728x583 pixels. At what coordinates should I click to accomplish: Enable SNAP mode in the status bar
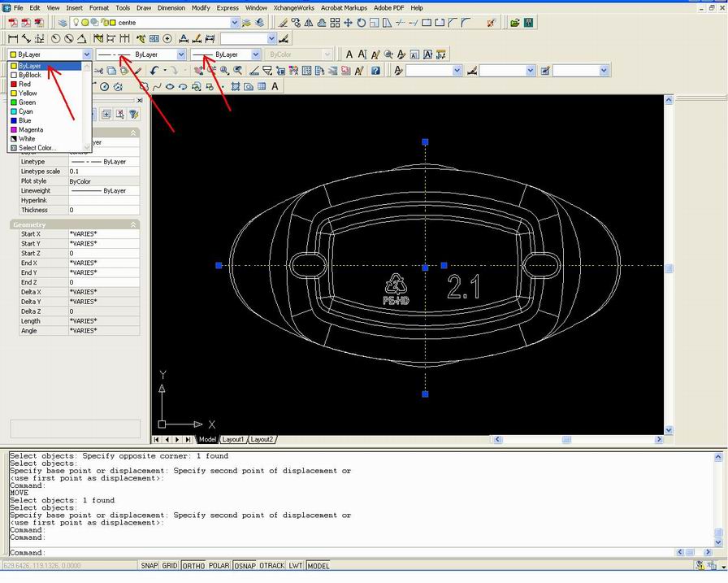149,565
